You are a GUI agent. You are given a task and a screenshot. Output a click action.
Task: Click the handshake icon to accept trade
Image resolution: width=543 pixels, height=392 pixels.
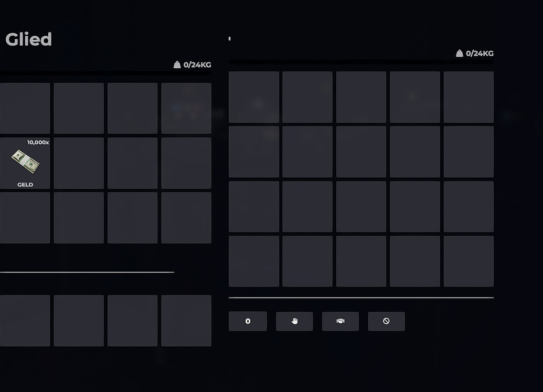340,321
